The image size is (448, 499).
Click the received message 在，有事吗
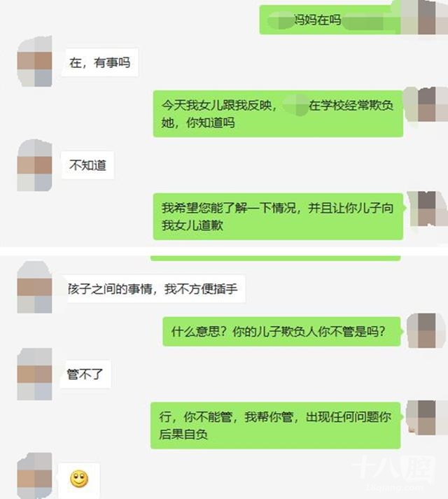[x=100, y=62]
